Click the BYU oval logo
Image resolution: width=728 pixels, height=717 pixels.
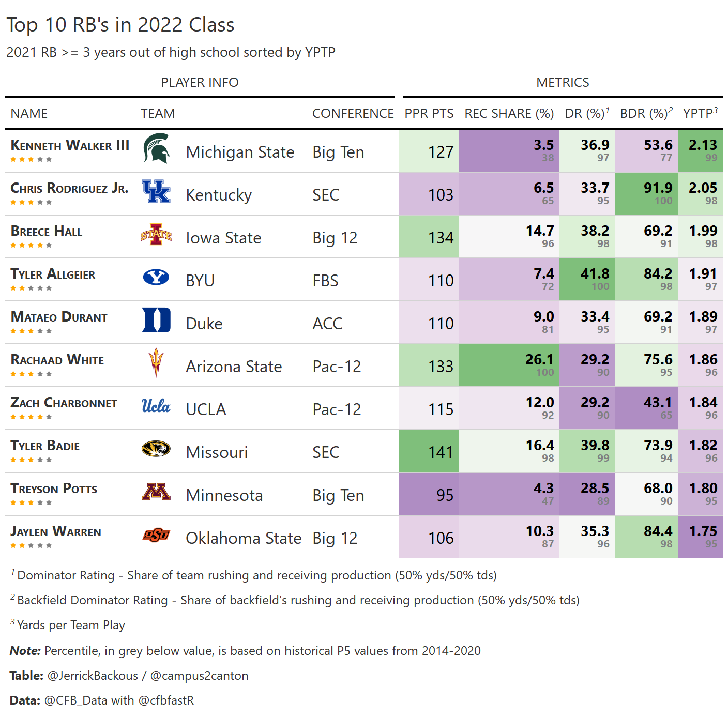pos(156,278)
